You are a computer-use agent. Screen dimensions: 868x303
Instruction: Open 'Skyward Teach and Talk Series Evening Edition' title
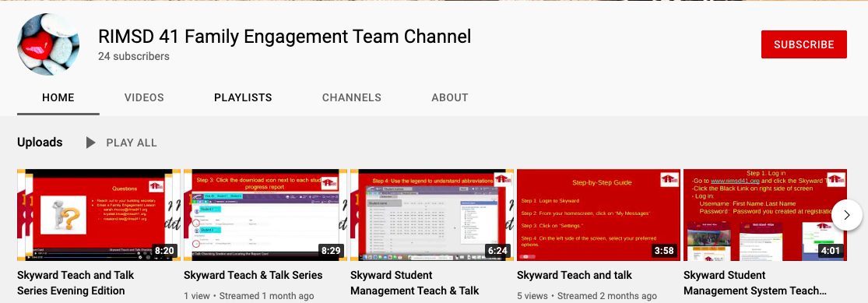[x=76, y=283]
